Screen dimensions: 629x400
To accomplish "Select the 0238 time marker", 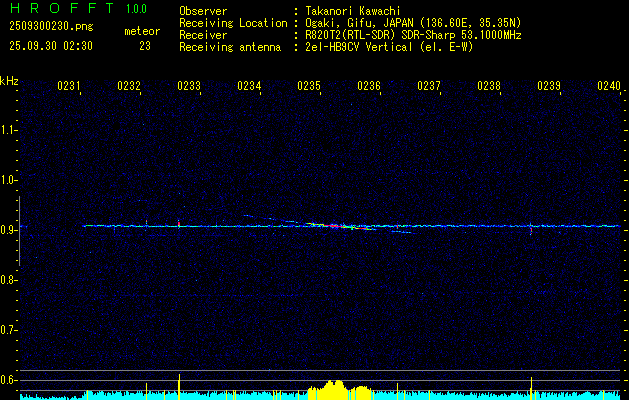I will [x=489, y=87].
